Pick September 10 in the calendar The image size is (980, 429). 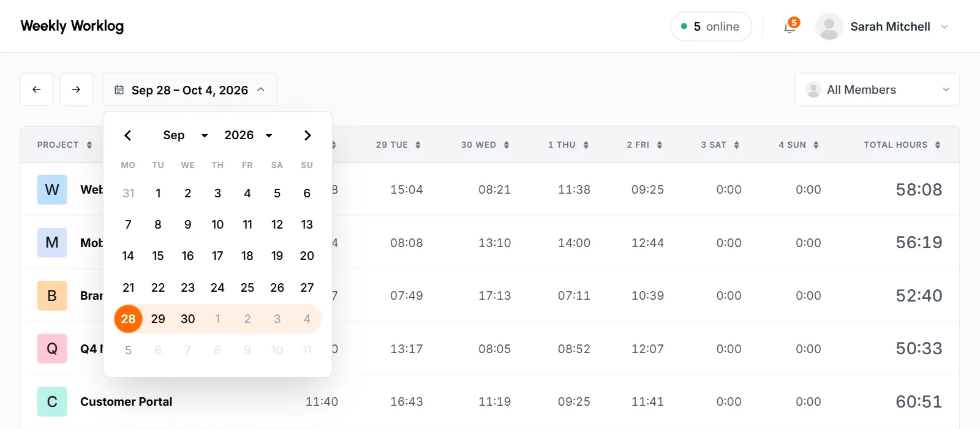(x=217, y=224)
